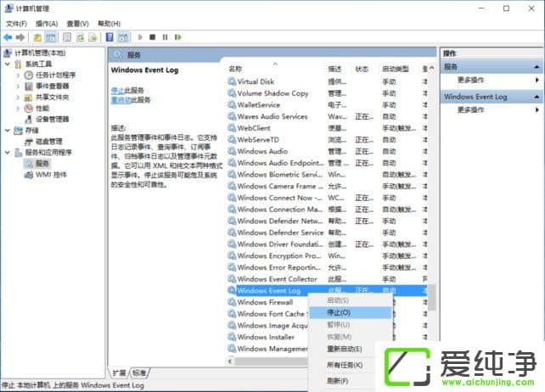Select WMI 控件 in the tree
Image resolution: width=545 pixels, height=392 pixels.
tap(51, 175)
